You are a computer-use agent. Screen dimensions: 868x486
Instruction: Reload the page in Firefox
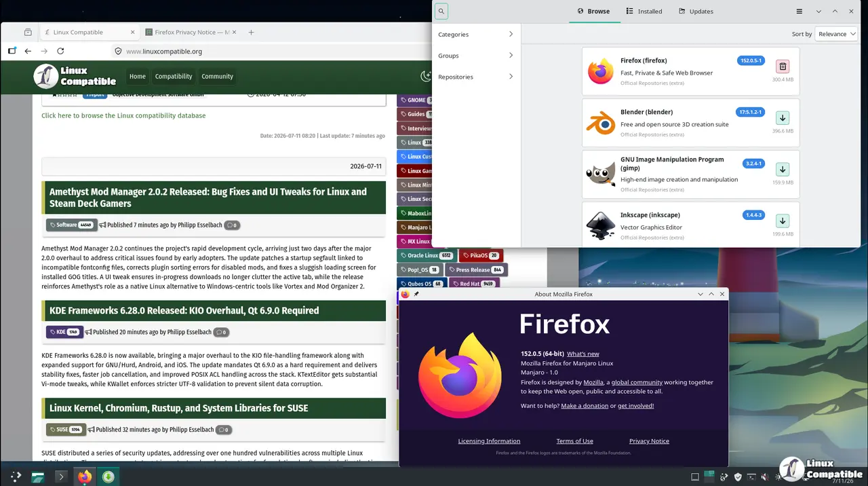tap(60, 51)
